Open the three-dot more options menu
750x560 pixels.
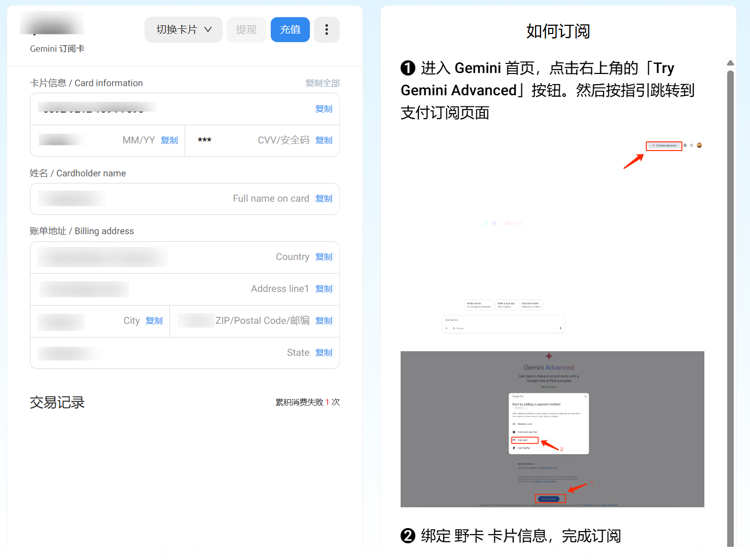[x=327, y=29]
